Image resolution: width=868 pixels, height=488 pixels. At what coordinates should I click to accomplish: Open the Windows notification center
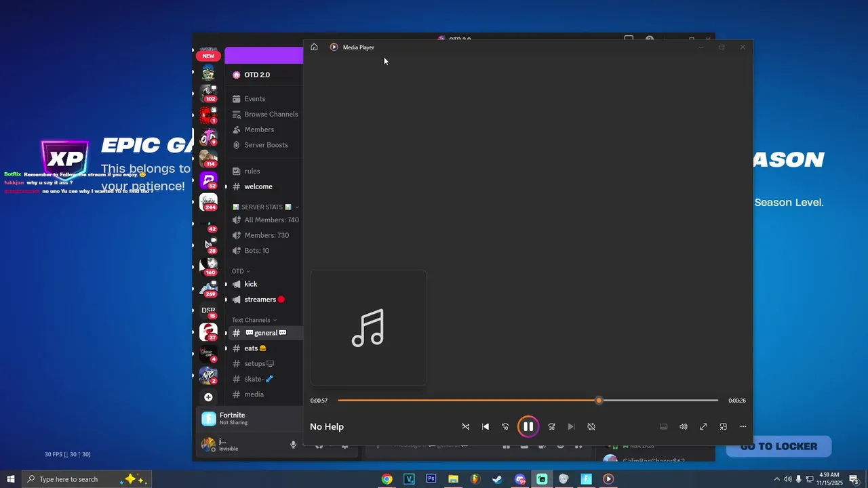click(854, 479)
